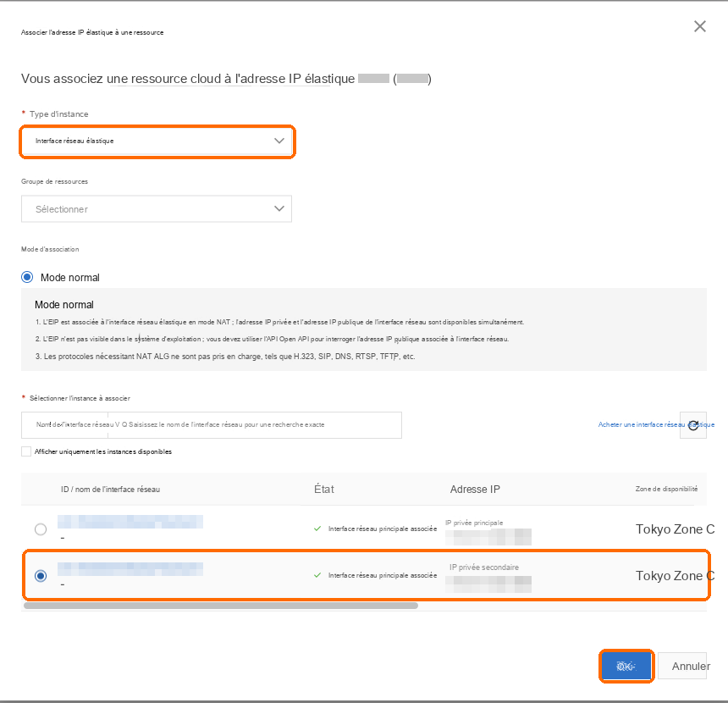Confirm with the OK button
The width and height of the screenshot is (728, 703).
click(626, 666)
